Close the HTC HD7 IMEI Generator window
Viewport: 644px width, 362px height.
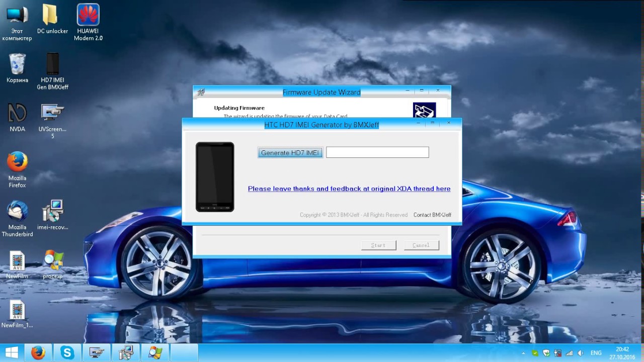point(449,123)
